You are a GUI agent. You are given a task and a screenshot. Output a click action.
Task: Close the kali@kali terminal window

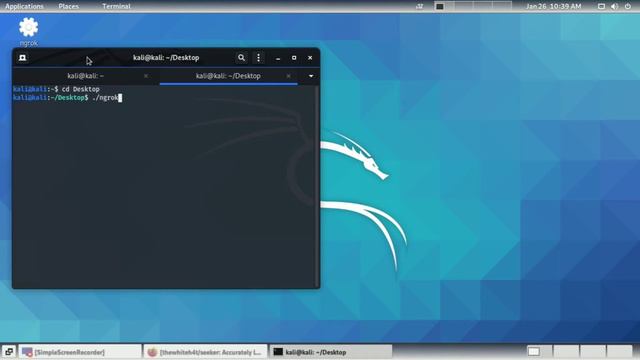(x=310, y=58)
